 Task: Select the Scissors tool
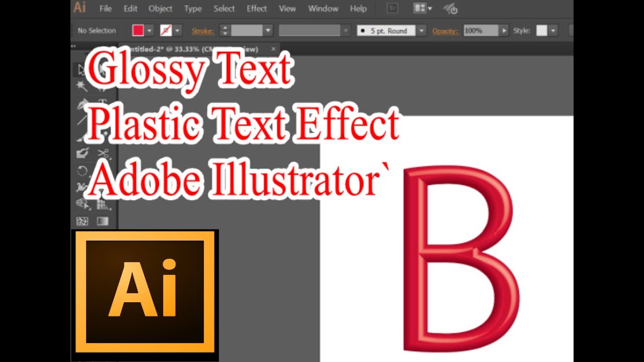(x=103, y=153)
